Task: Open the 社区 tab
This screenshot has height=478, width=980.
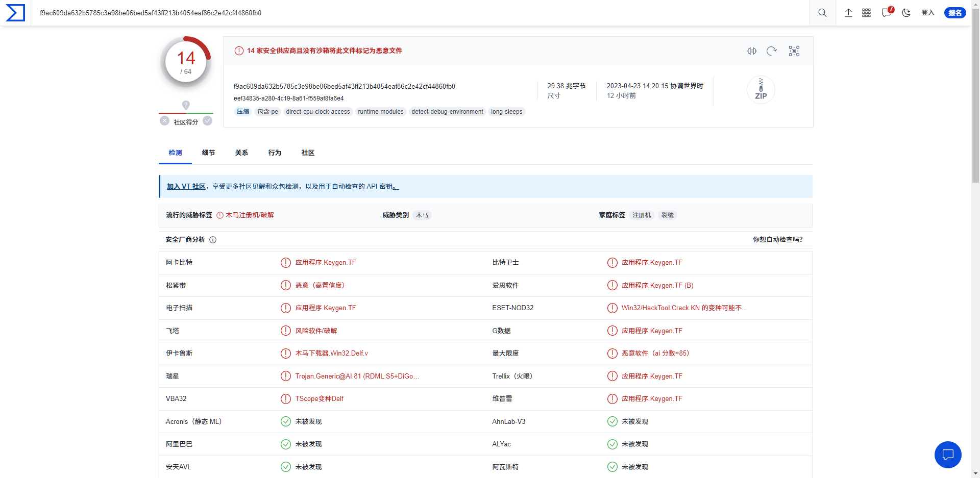Action: (x=308, y=153)
